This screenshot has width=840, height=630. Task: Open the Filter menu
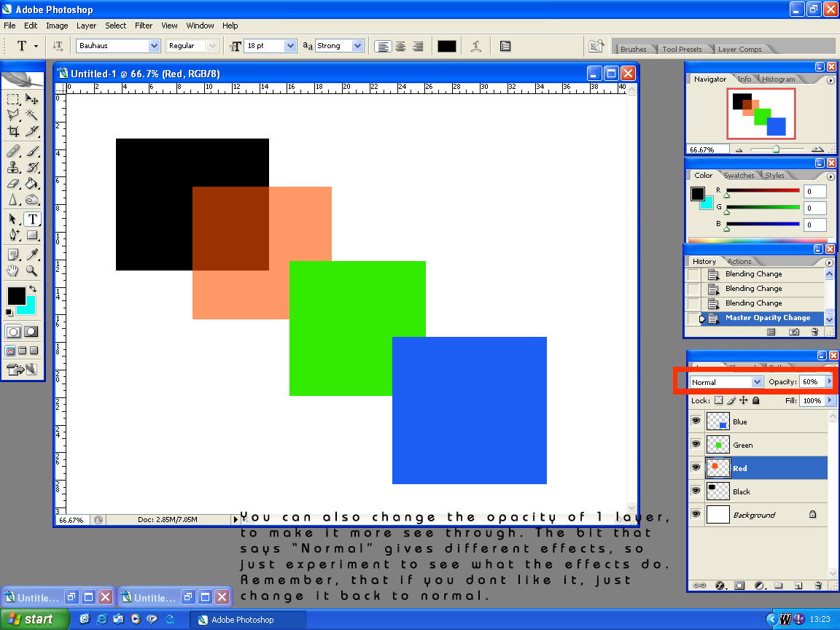pyautogui.click(x=143, y=26)
